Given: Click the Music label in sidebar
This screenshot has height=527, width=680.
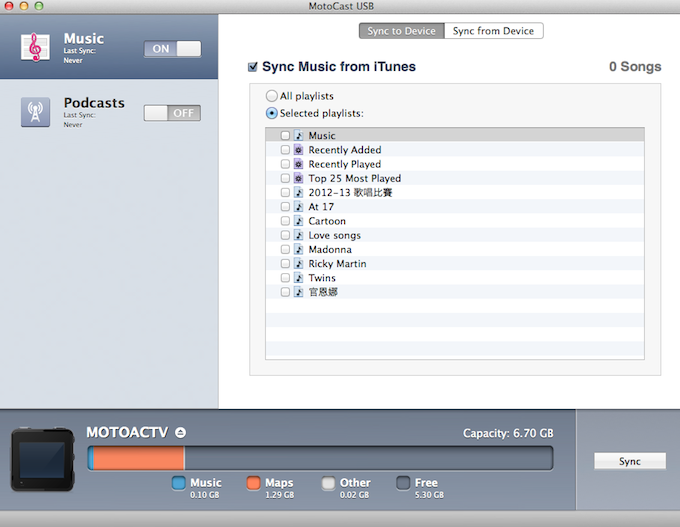Looking at the screenshot, I should point(84,39).
